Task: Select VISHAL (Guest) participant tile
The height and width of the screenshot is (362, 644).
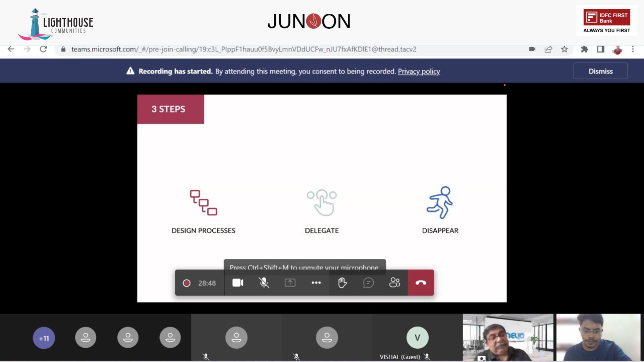Action: click(417, 338)
